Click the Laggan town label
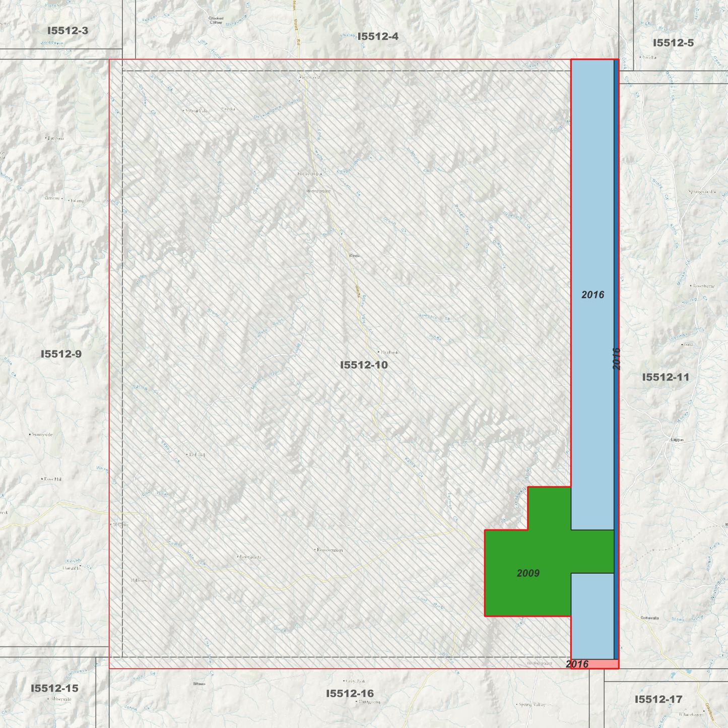 tap(677, 440)
